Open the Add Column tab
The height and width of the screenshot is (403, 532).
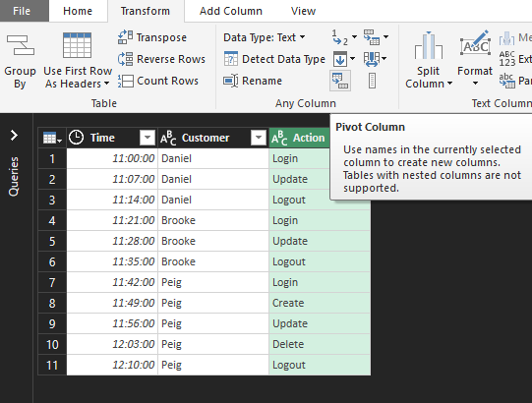pyautogui.click(x=231, y=11)
